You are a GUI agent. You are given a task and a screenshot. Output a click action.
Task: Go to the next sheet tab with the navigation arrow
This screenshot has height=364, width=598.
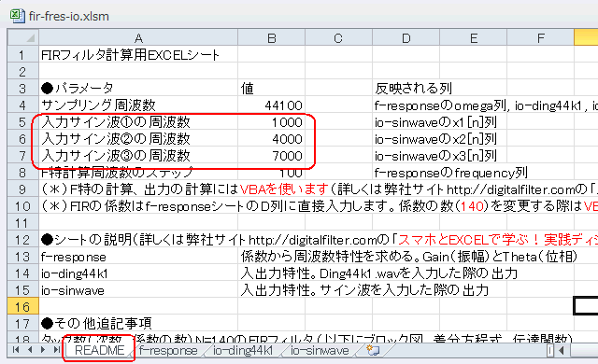click(x=43, y=350)
